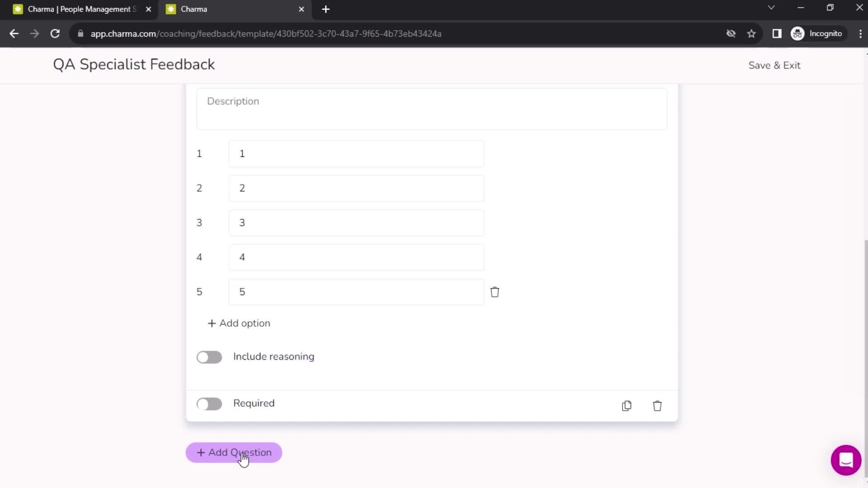Click Add option link
This screenshot has height=488, width=868.
[x=239, y=323]
